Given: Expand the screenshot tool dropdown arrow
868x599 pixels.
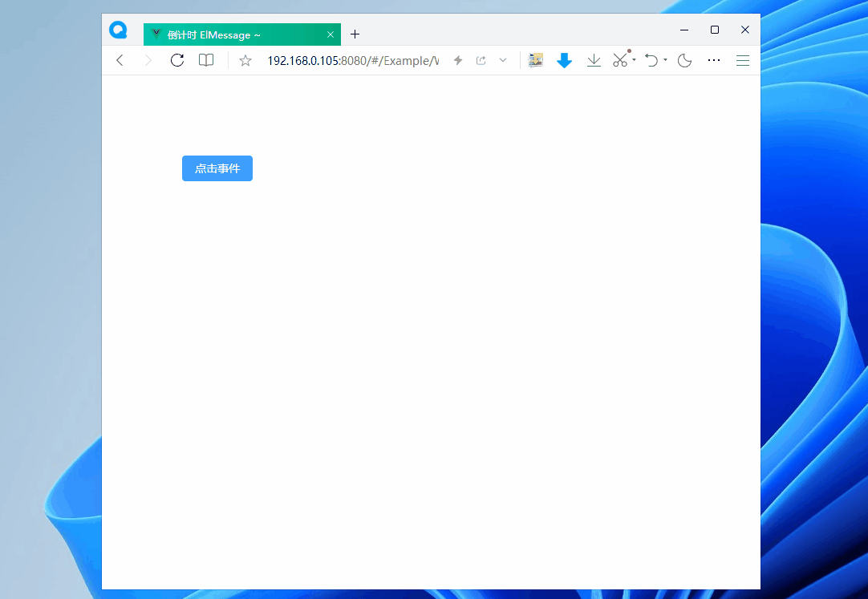Looking at the screenshot, I should click(x=634, y=59).
